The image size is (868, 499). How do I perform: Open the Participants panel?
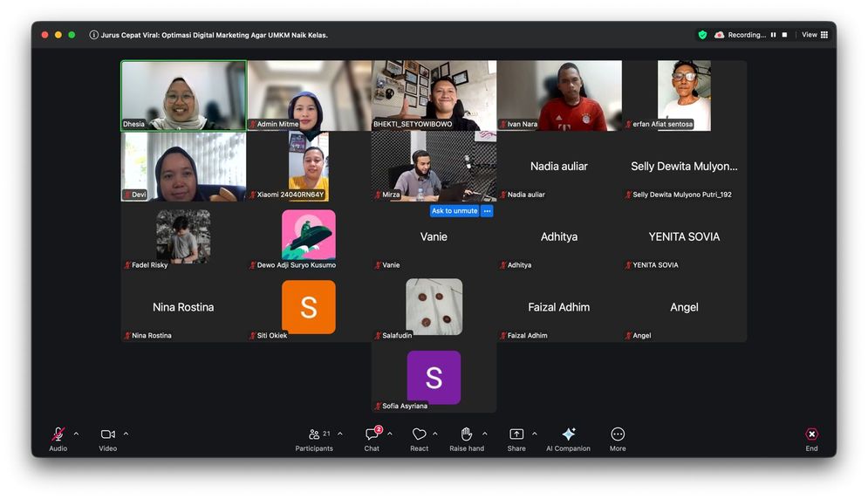[314, 434]
